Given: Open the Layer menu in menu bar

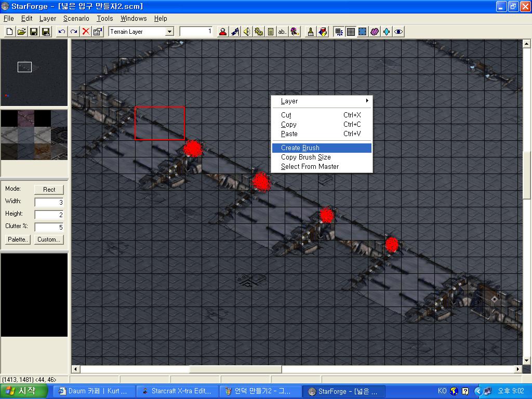Looking at the screenshot, I should 48,18.
